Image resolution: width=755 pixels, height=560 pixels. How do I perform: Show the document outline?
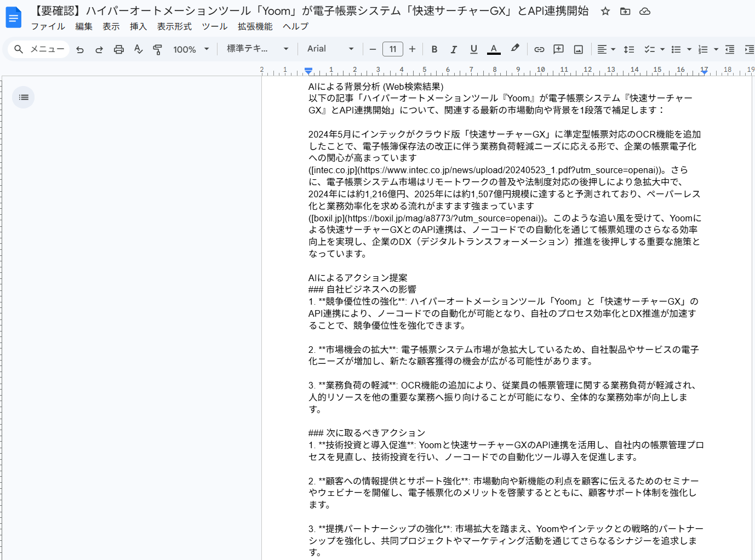pos(24,97)
